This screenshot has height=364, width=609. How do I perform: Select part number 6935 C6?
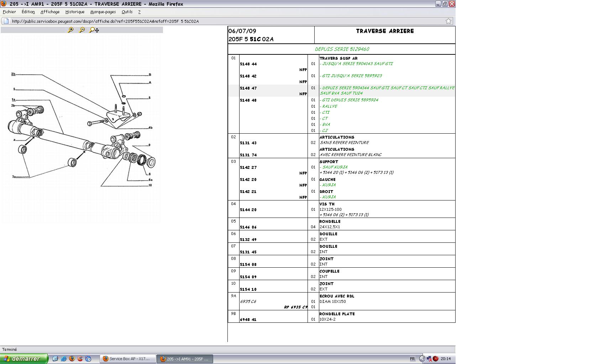point(248,302)
